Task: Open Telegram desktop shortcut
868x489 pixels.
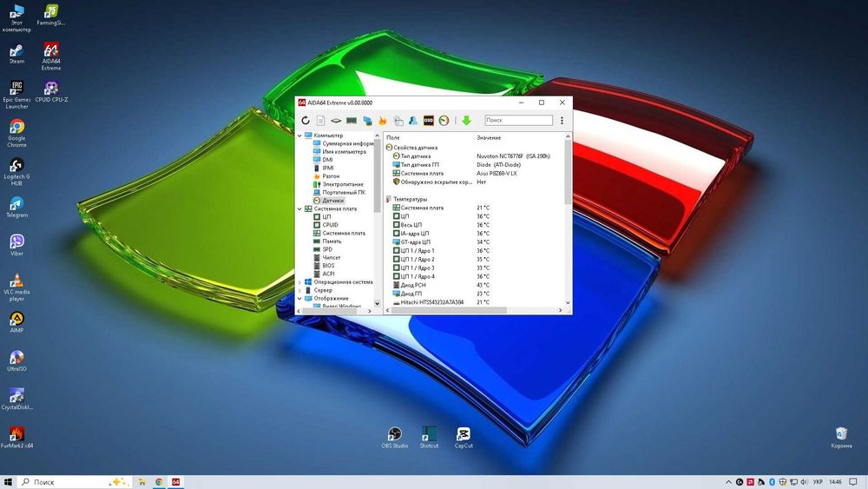Action: click(16, 207)
